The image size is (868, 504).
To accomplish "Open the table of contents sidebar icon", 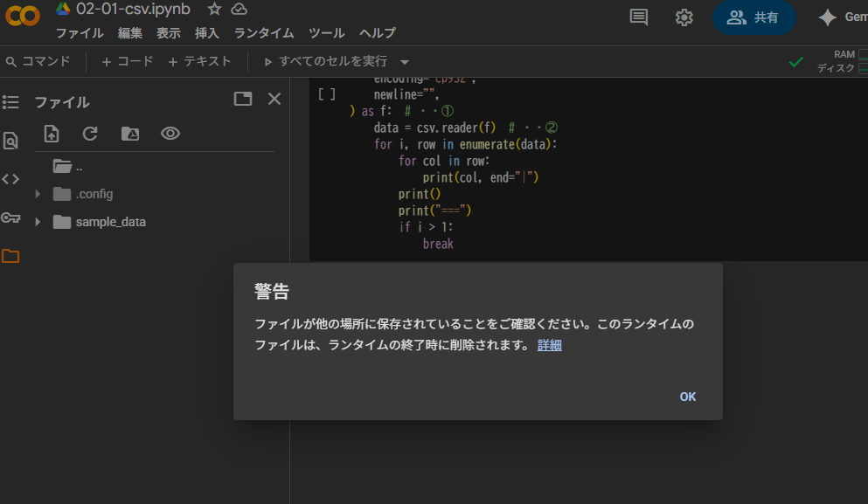I will click(10, 102).
